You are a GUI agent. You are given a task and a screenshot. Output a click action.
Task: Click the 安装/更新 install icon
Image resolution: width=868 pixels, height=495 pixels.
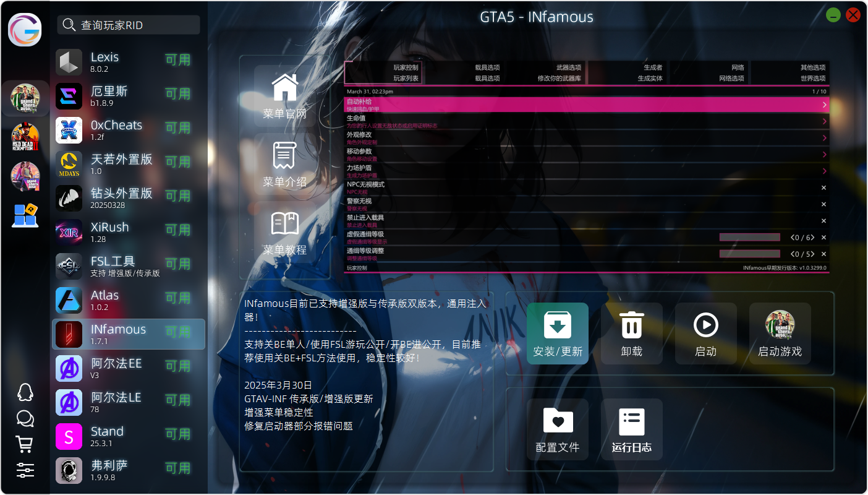pyautogui.click(x=557, y=325)
